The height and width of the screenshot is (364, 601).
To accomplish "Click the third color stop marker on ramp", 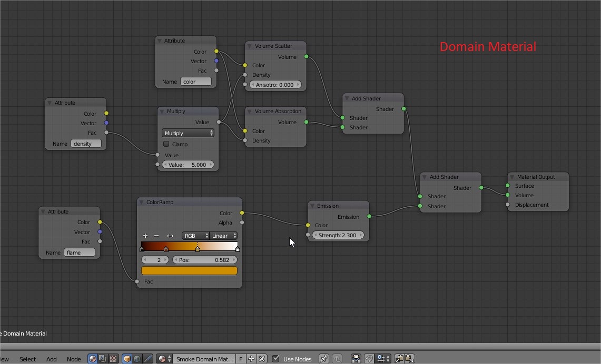I will tap(198, 249).
